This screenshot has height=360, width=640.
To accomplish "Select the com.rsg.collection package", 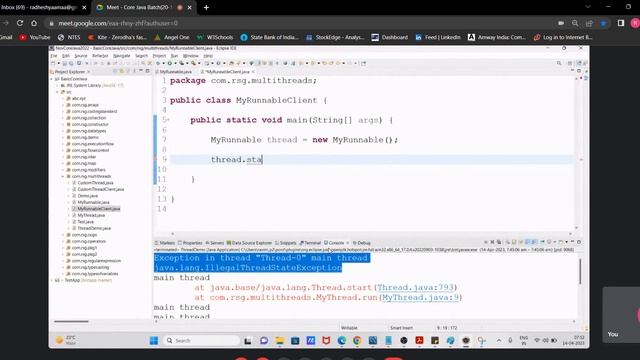I will point(89,118).
